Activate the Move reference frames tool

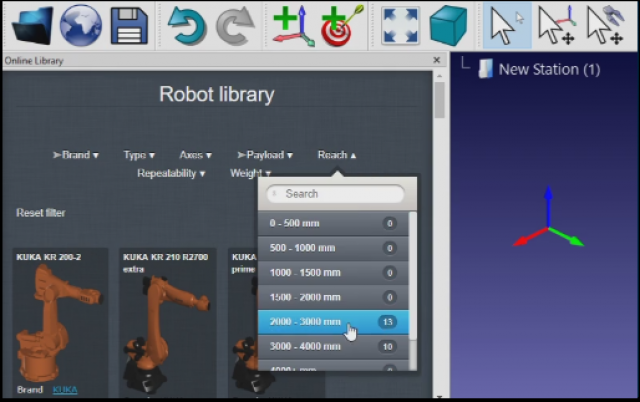(556, 25)
